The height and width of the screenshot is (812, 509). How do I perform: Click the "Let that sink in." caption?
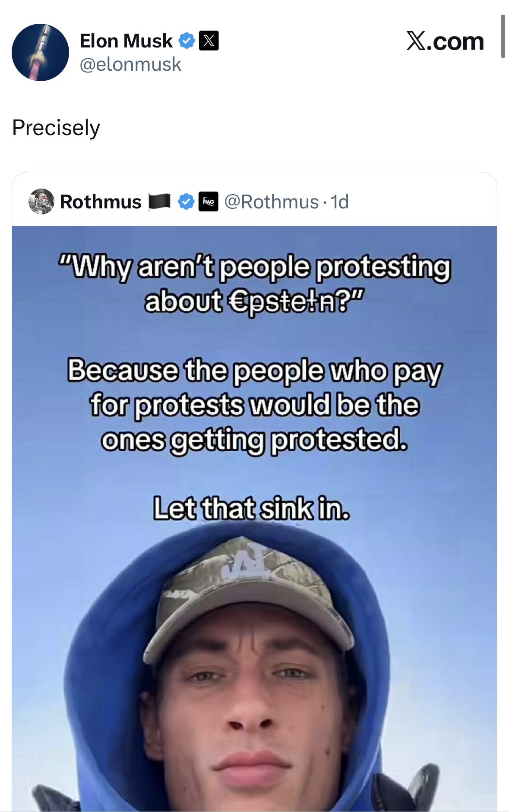pos(250,509)
